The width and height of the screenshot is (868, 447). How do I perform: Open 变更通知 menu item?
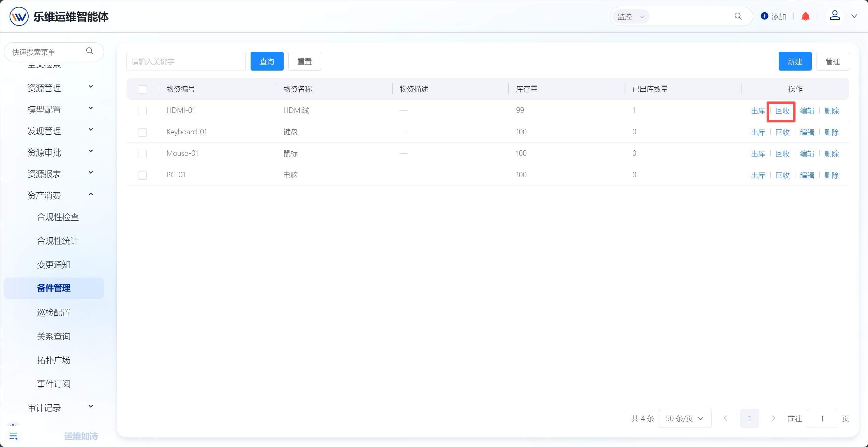point(54,265)
